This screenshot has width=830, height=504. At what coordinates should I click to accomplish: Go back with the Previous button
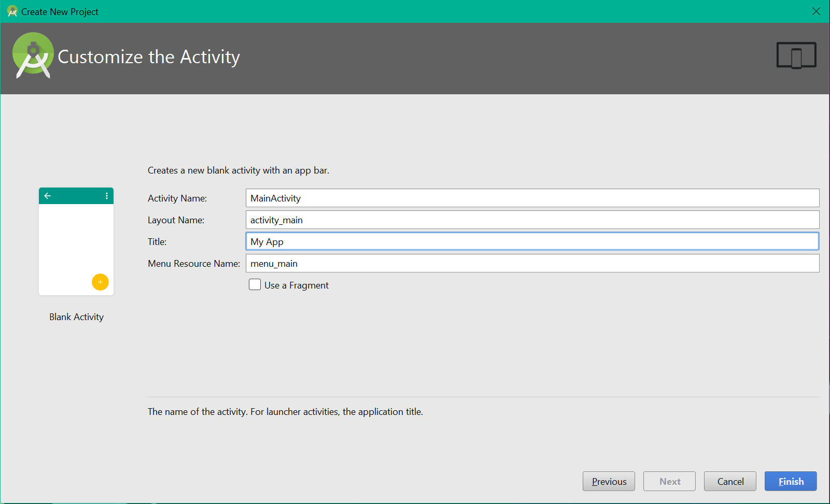tap(609, 481)
